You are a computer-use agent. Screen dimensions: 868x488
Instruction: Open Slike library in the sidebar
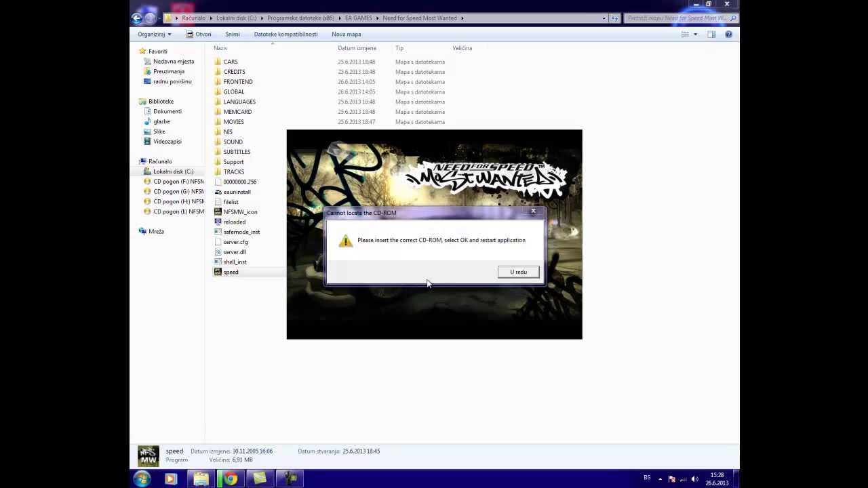pyautogui.click(x=159, y=131)
